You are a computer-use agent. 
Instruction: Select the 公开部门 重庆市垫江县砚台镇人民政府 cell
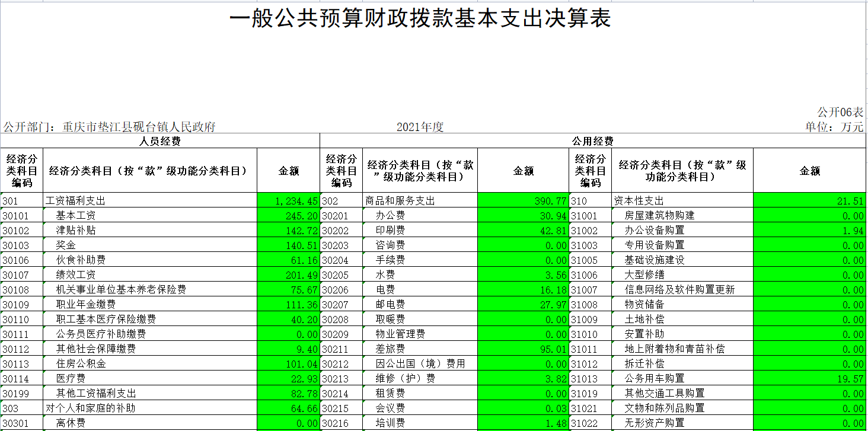109,127
